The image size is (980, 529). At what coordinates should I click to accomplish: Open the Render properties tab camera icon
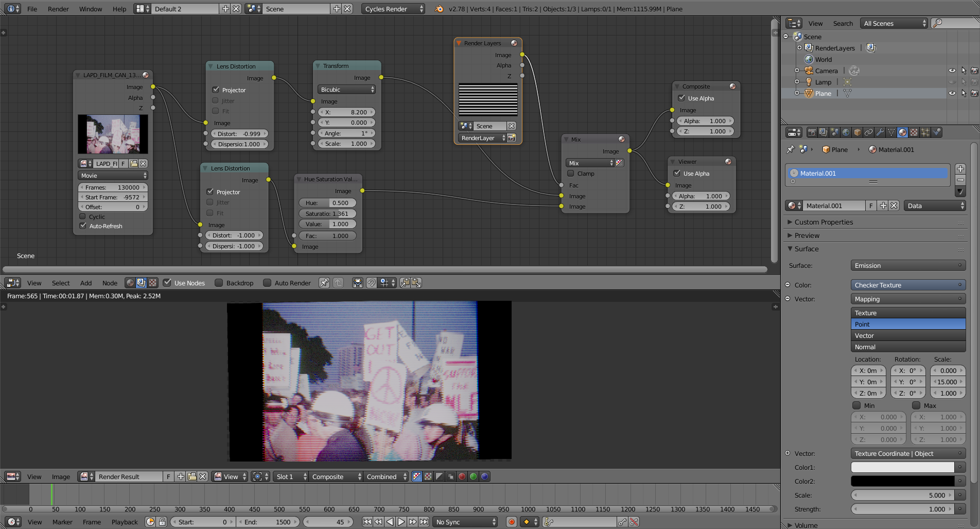coord(812,132)
